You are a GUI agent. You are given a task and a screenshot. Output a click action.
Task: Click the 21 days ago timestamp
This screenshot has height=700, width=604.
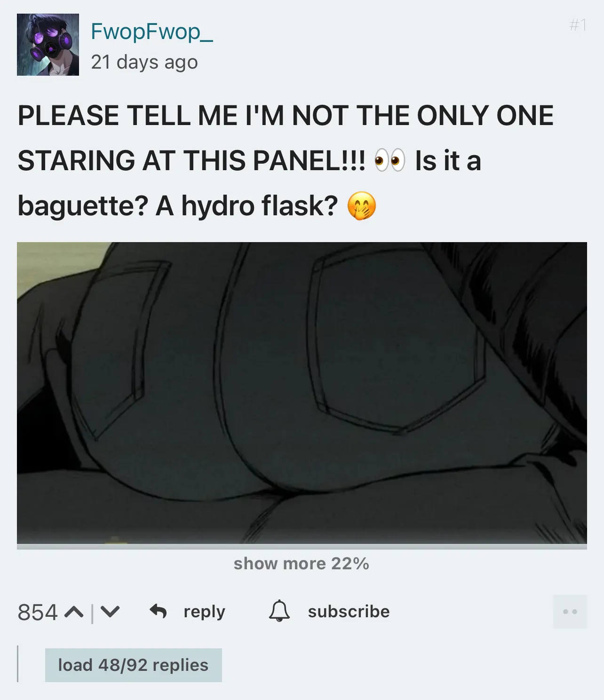(x=144, y=62)
